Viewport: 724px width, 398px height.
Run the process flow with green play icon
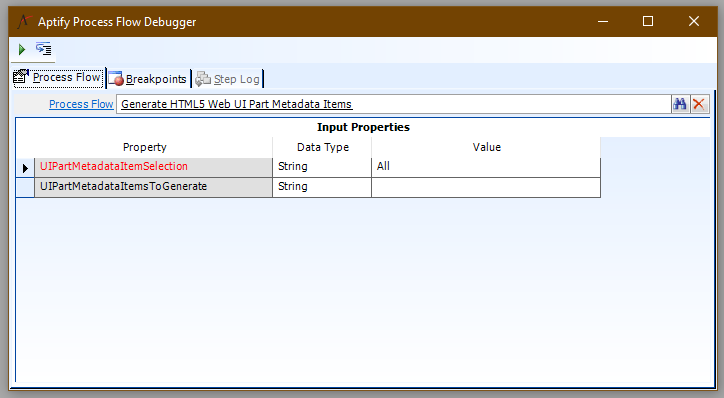coord(22,49)
